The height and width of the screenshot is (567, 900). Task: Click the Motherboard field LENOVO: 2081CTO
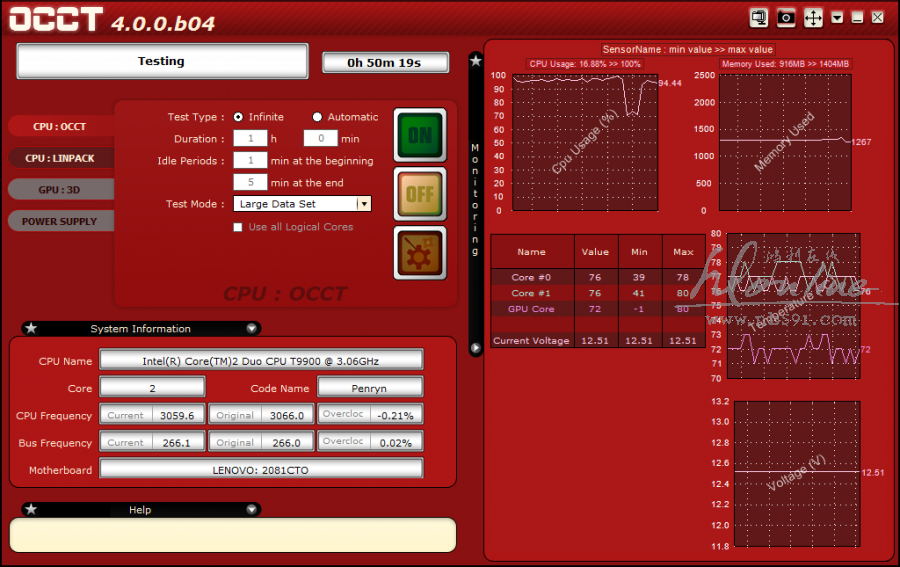[261, 469]
